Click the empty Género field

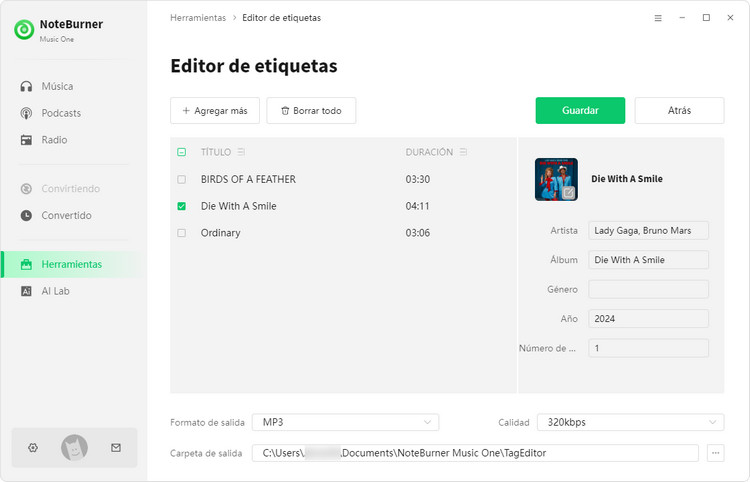pyautogui.click(x=648, y=289)
